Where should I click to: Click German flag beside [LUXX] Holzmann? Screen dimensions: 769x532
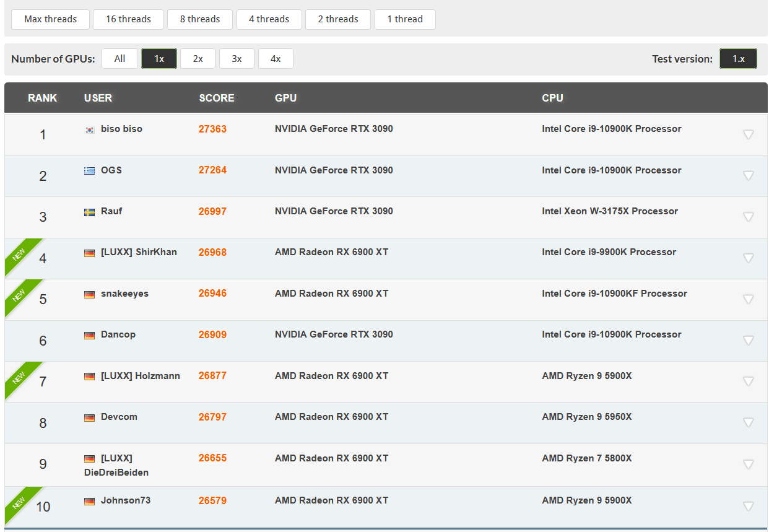click(90, 377)
